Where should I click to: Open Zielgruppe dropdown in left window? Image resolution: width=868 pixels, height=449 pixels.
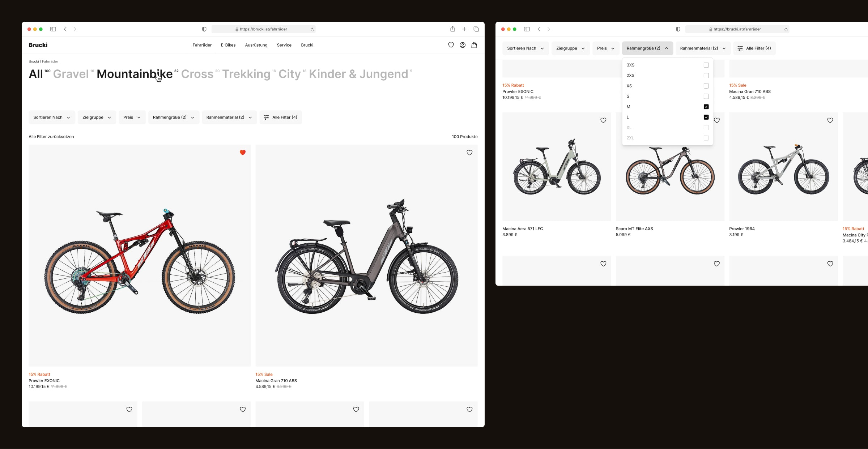click(97, 117)
